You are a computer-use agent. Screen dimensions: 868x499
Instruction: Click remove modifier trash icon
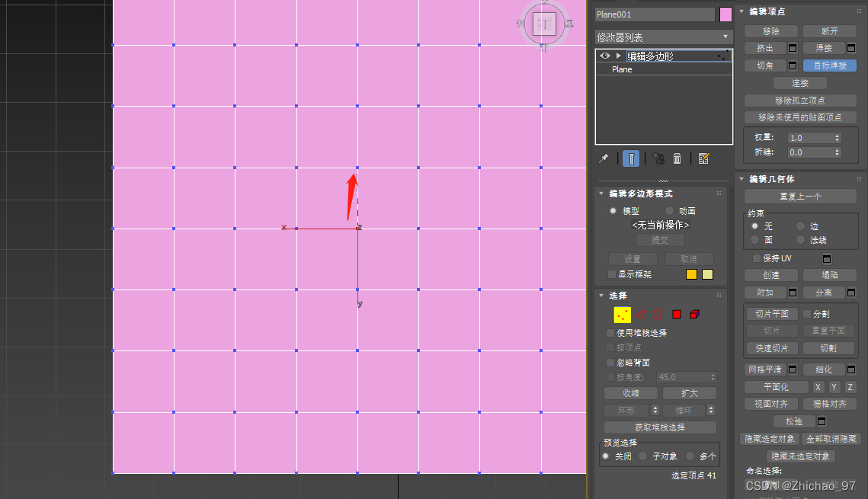click(x=677, y=158)
